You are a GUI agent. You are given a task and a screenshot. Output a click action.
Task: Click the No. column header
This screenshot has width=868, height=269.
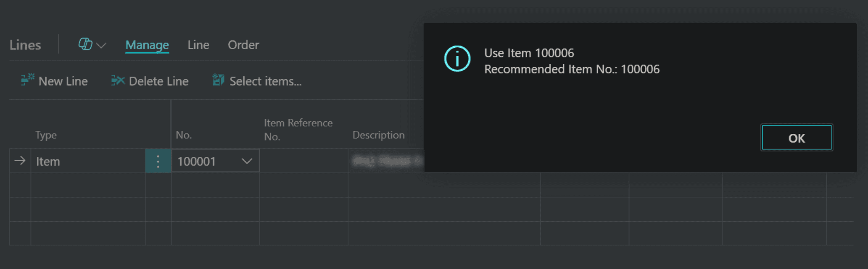(x=184, y=135)
